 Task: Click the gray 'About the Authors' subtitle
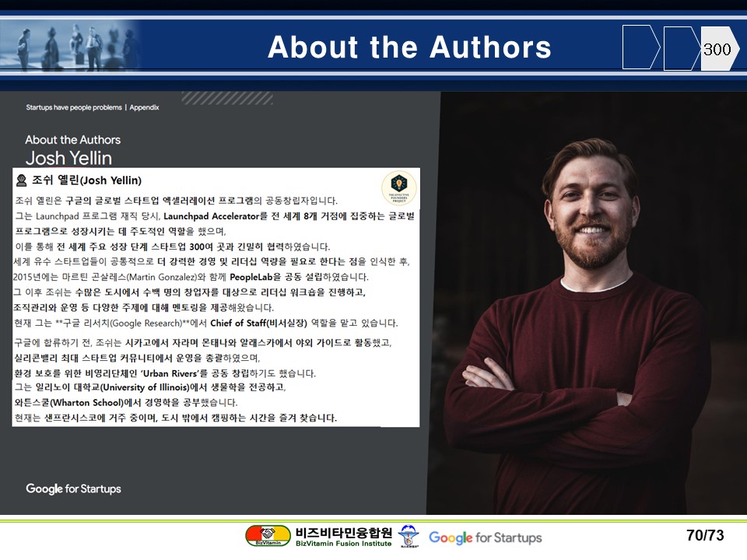click(73, 139)
